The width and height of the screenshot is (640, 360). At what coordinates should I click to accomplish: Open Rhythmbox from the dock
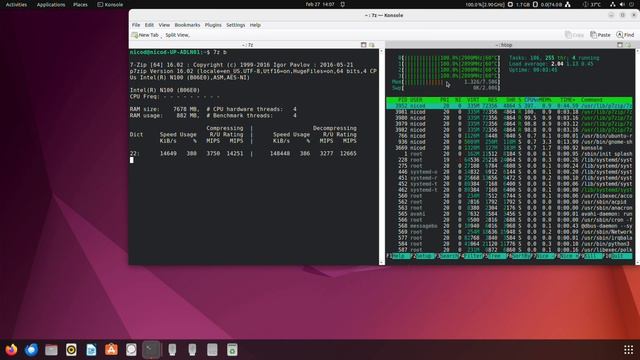pyautogui.click(x=71, y=350)
